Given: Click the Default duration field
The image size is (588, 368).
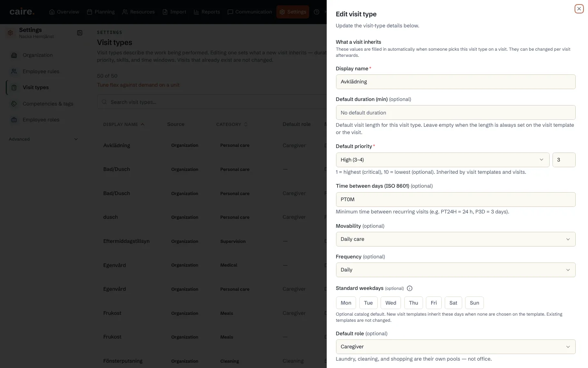Looking at the screenshot, I should 456,113.
